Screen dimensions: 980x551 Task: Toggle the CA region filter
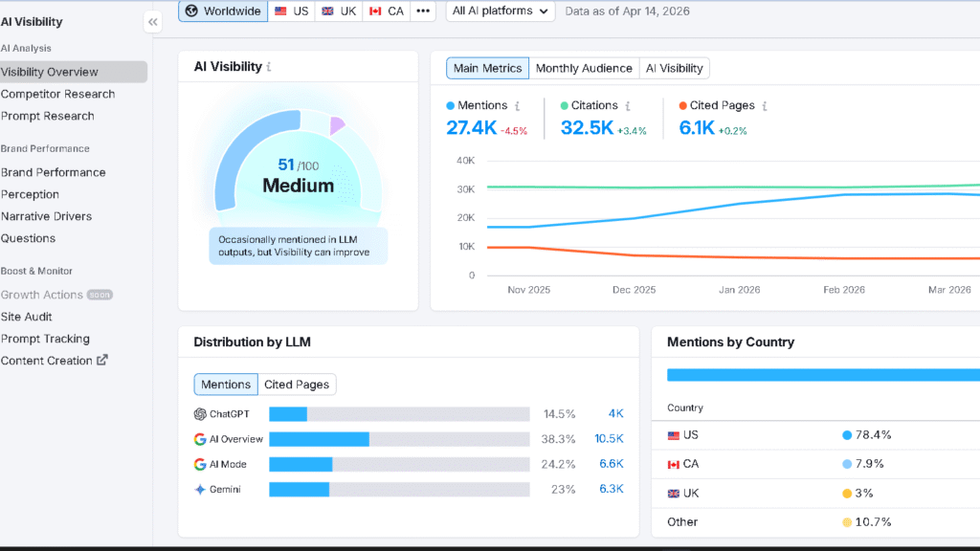coord(386,11)
